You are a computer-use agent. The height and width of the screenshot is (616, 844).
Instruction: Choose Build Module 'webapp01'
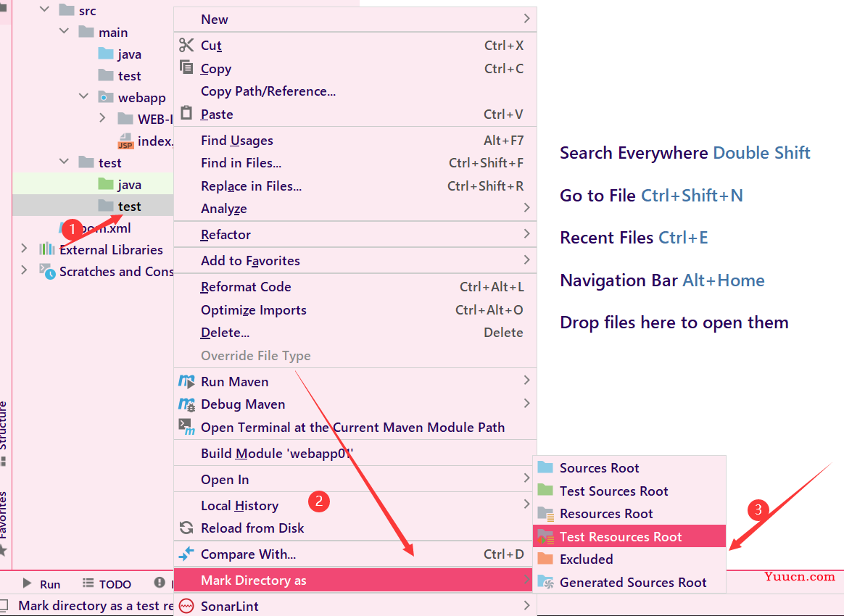(355, 453)
